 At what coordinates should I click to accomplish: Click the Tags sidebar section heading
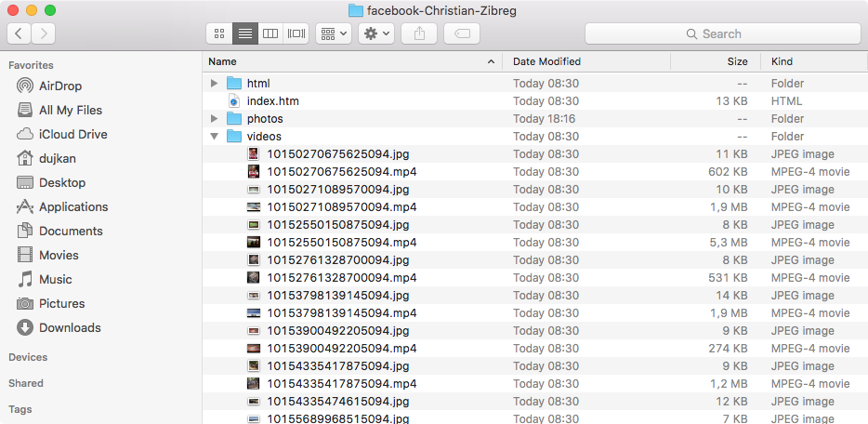pos(20,410)
